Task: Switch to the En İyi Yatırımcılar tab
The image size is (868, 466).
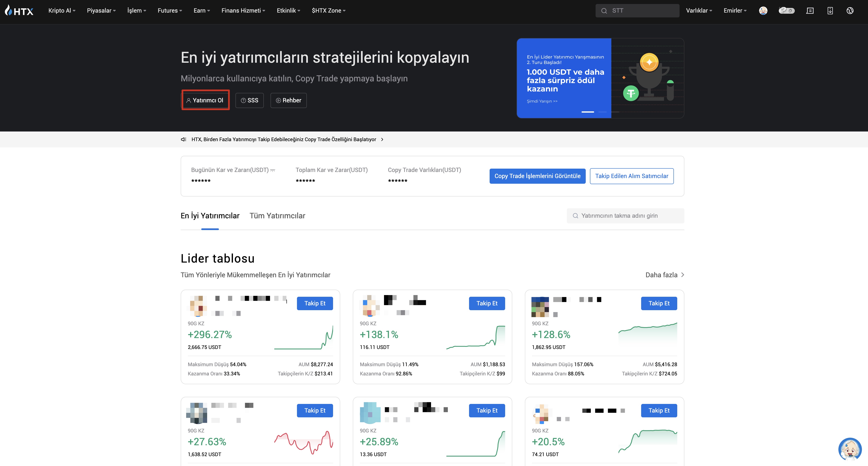Action: [210, 216]
